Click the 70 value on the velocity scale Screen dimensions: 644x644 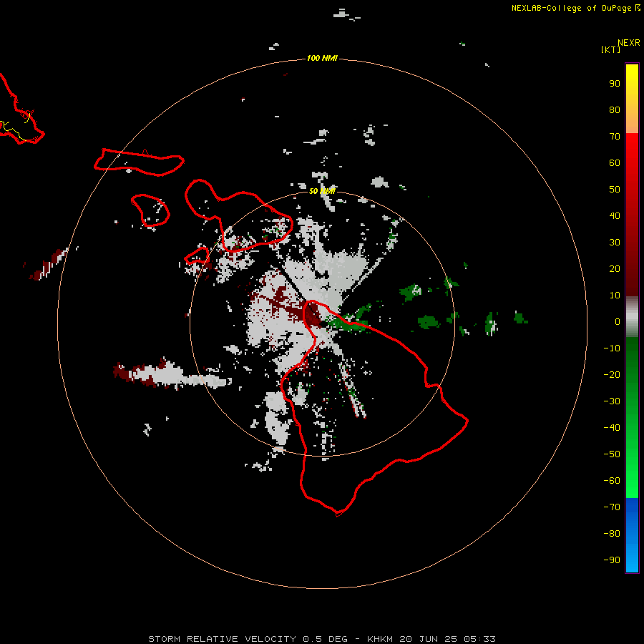(x=615, y=137)
